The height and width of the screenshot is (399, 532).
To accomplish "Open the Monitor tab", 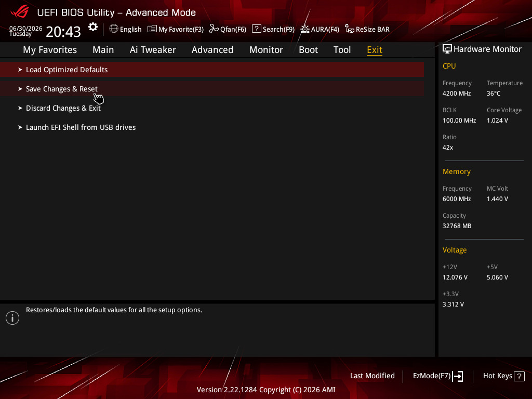I will pyautogui.click(x=267, y=50).
